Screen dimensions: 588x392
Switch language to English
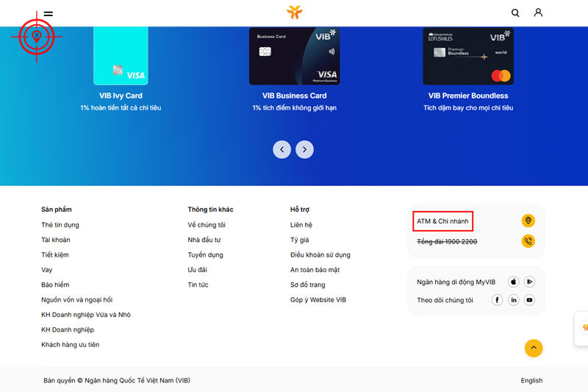(x=531, y=380)
